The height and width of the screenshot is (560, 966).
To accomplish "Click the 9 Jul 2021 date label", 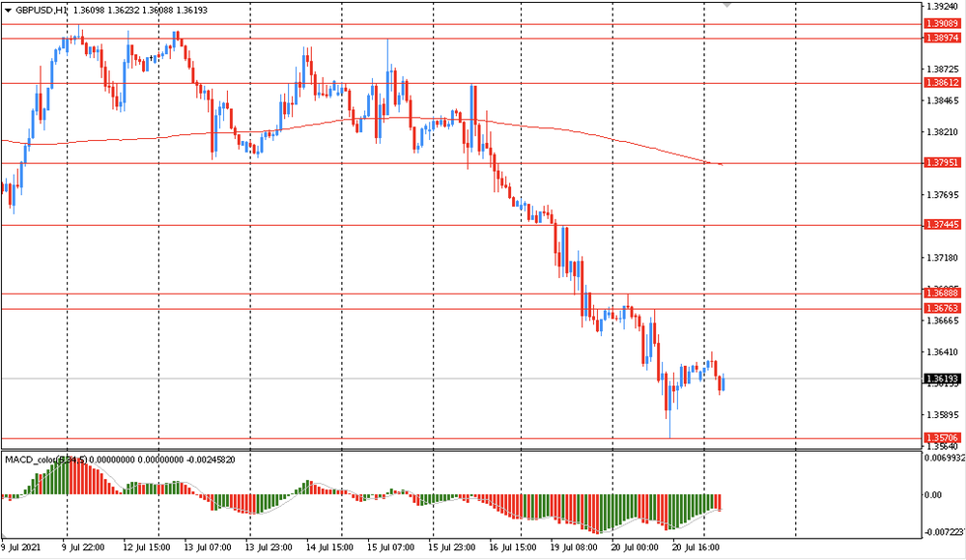I will point(21,547).
